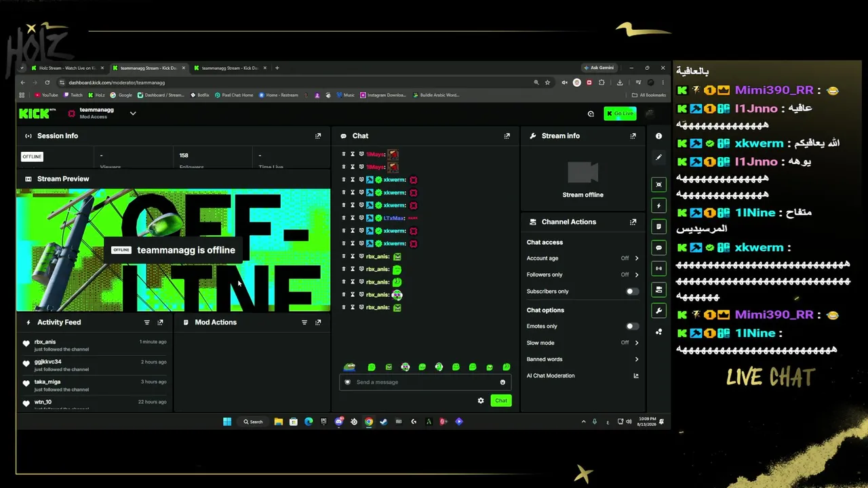Open the YouTube bookmark
The height and width of the screenshot is (488, 868).
coord(47,95)
